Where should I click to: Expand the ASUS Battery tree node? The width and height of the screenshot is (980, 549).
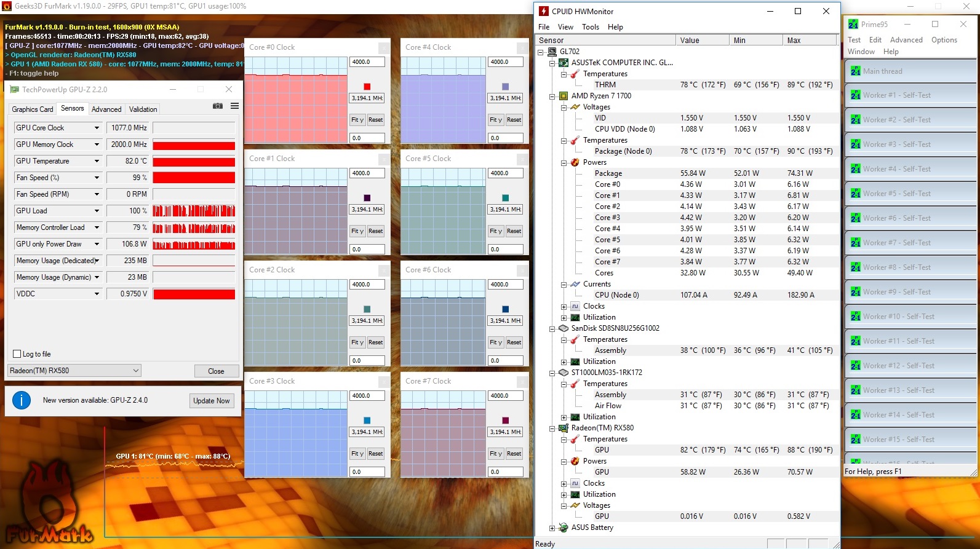pyautogui.click(x=552, y=528)
